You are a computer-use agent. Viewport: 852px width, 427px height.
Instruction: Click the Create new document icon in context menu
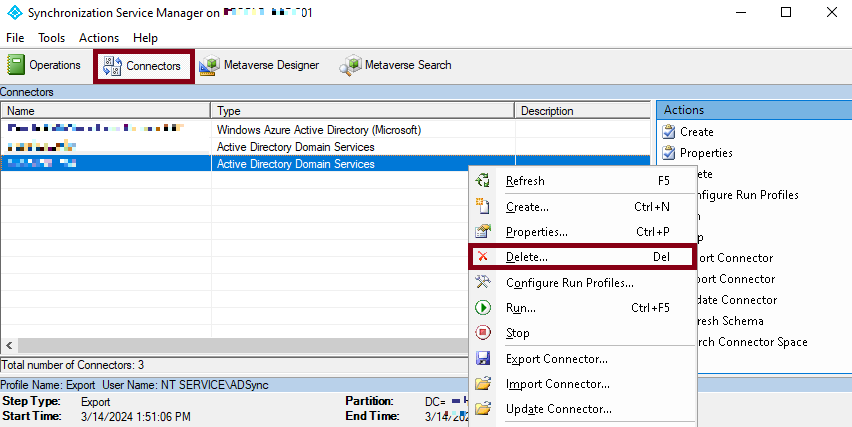point(483,206)
